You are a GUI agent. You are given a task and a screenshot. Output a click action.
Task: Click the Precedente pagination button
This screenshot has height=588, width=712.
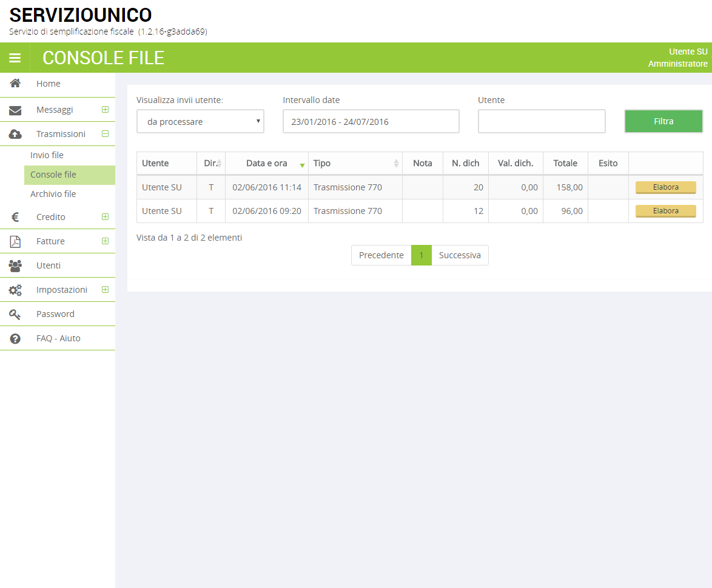(381, 255)
